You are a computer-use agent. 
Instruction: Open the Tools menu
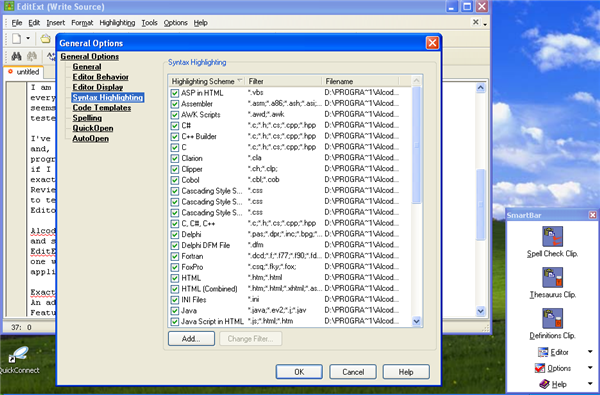click(149, 23)
